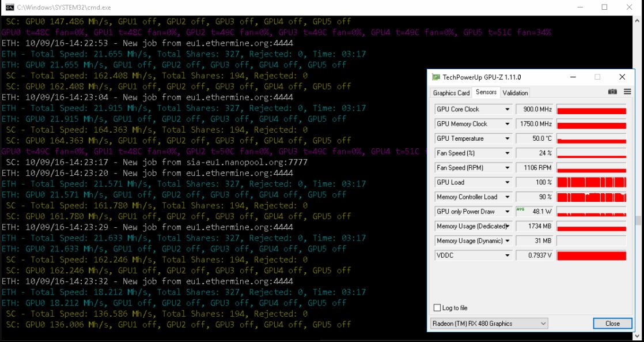This screenshot has height=342, width=644.
Task: Expand the GPU Temperature sensor dropdown
Action: point(507,138)
